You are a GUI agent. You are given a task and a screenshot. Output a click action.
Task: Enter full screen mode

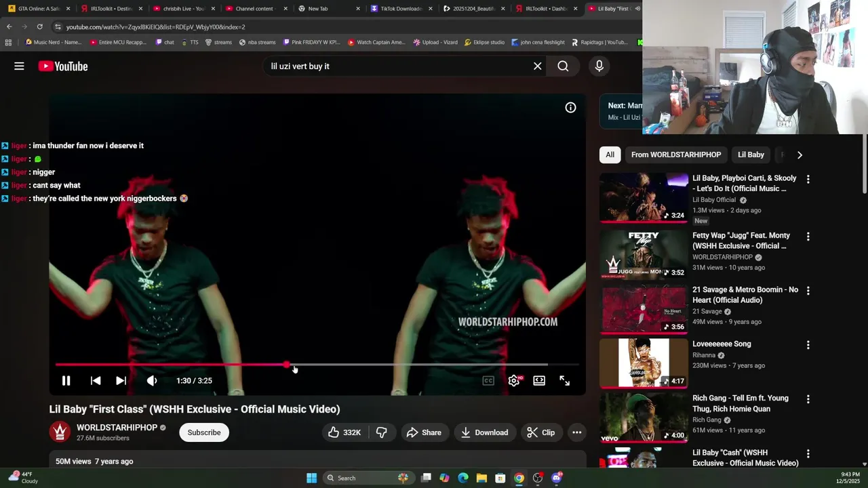point(564,381)
